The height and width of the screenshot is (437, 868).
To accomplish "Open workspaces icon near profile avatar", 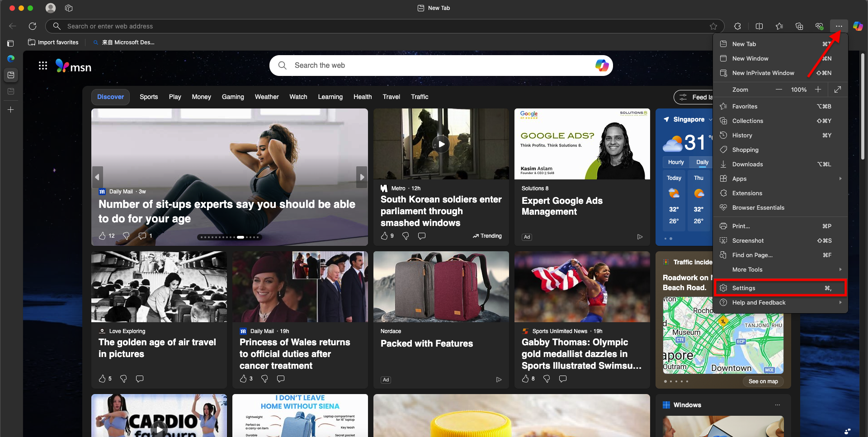I will (69, 8).
